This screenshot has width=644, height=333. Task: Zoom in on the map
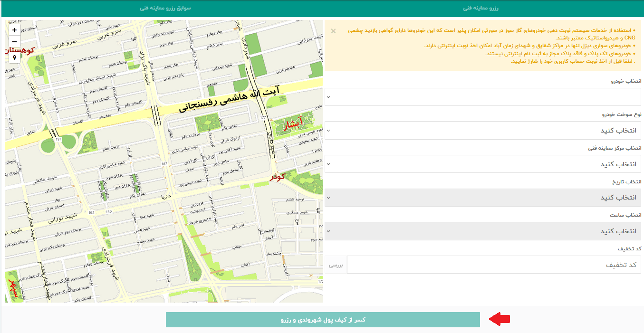click(14, 29)
